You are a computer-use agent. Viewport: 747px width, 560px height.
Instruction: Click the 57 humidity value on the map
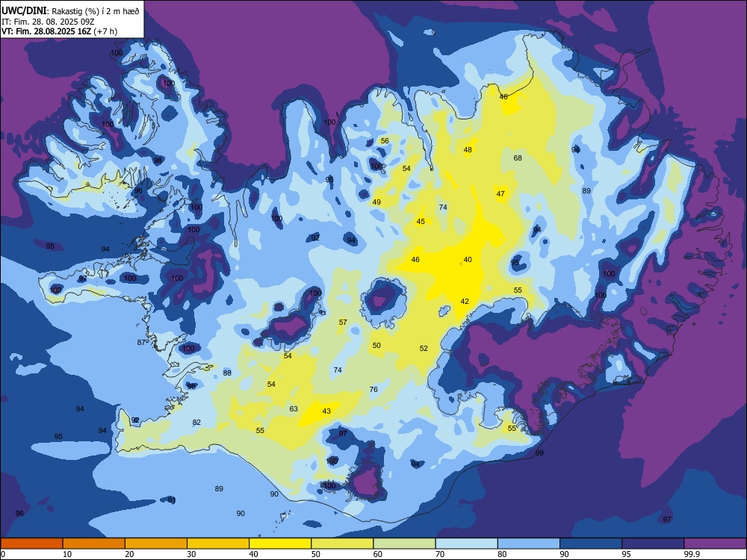pyautogui.click(x=343, y=323)
